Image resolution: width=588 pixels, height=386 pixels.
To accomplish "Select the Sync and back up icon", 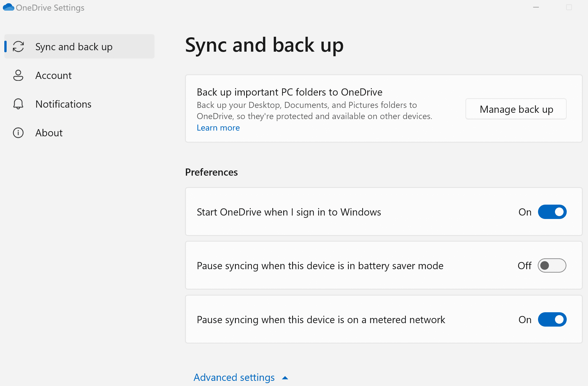I will (18, 46).
